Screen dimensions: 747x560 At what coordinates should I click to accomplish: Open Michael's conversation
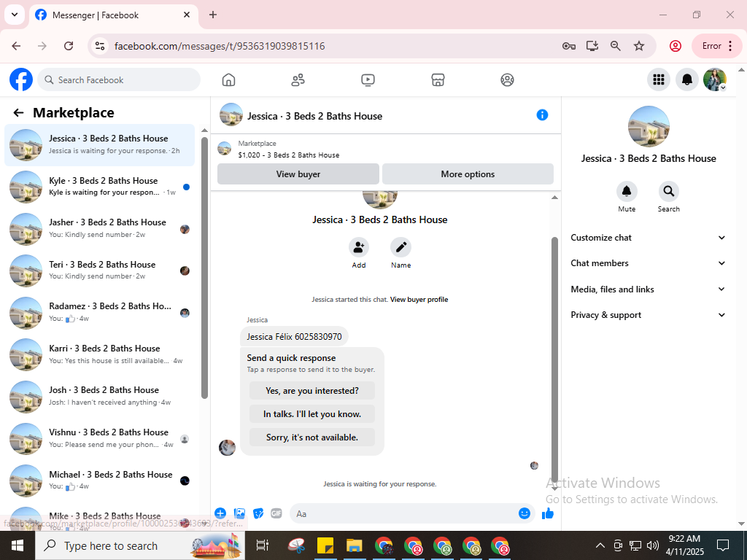coord(100,480)
